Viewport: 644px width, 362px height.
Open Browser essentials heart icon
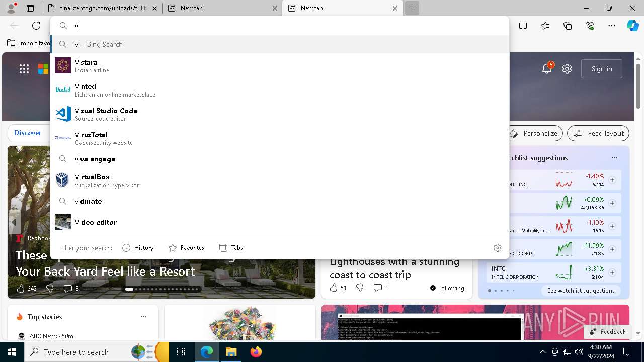[x=590, y=26]
